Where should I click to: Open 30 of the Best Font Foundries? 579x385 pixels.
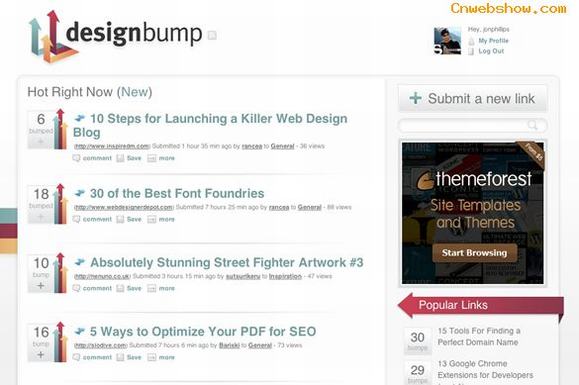177,193
